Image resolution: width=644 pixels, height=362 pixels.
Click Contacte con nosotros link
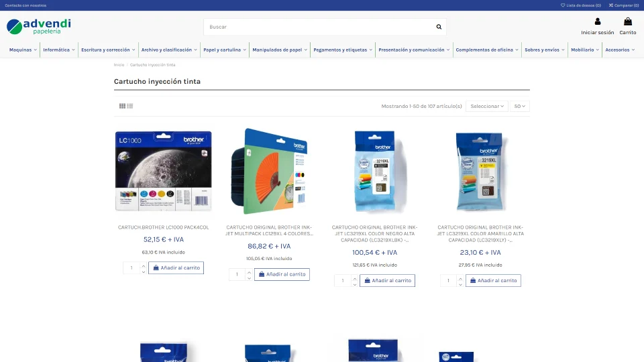25,5
